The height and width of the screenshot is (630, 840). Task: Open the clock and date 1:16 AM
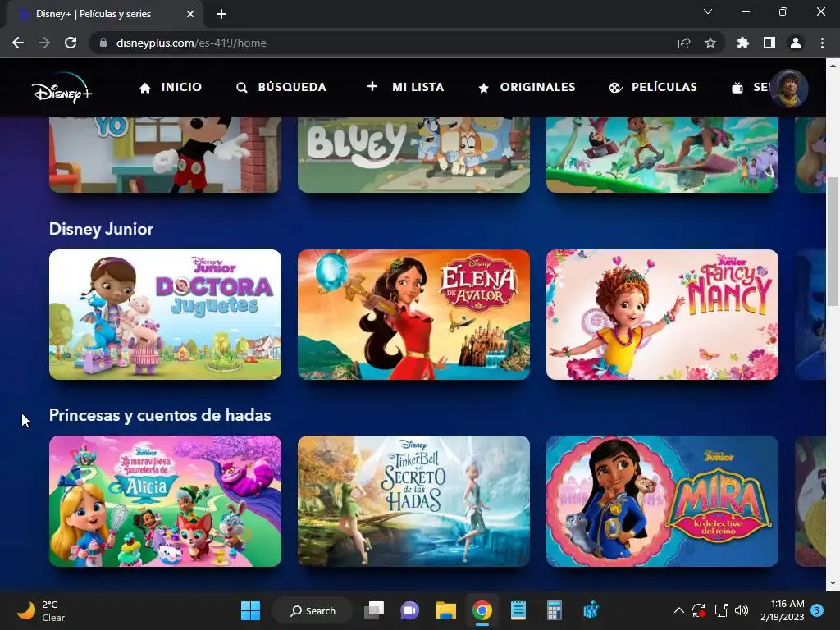coord(782,610)
